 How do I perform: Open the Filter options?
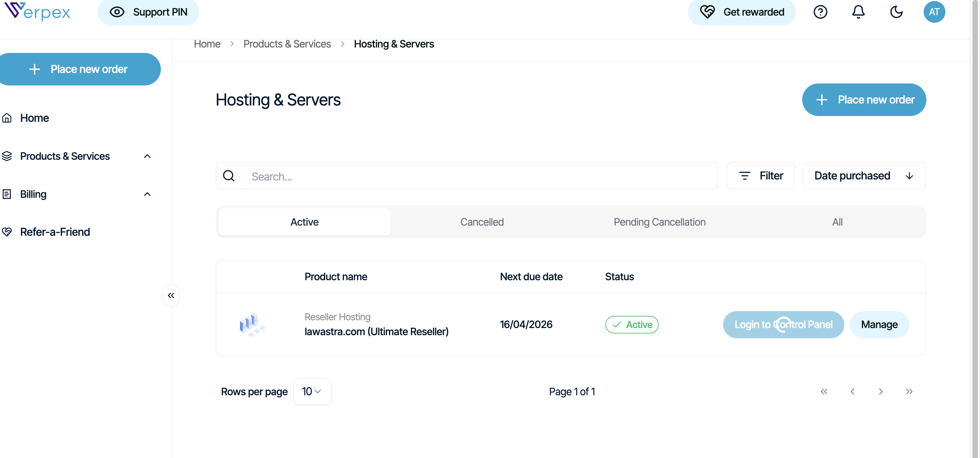pyautogui.click(x=760, y=176)
